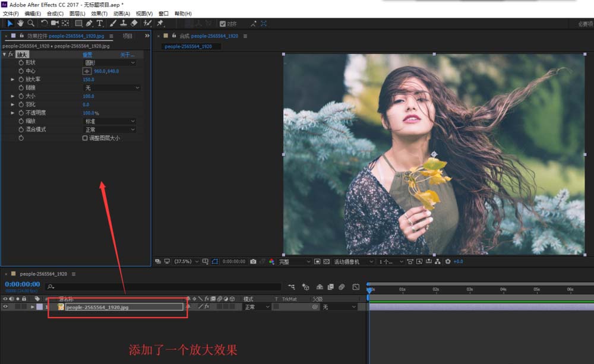Expand the 放大率 property triangle
The image size is (594, 364).
pyautogui.click(x=12, y=79)
